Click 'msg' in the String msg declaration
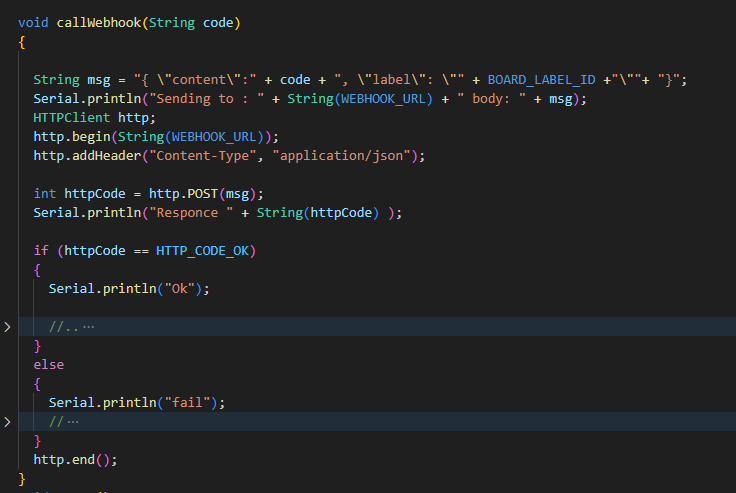Viewport: 736px width, 493px height. point(99,80)
